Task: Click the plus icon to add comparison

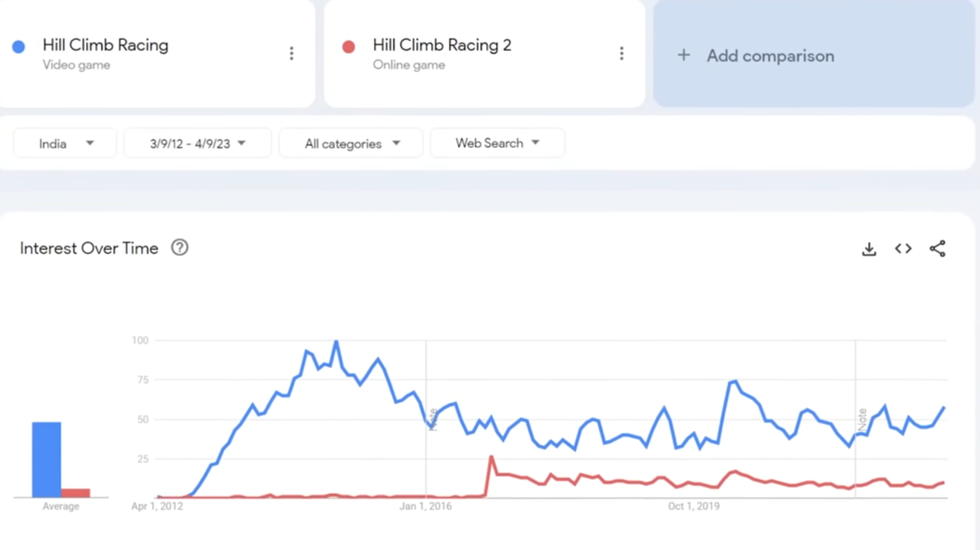Action: click(683, 55)
